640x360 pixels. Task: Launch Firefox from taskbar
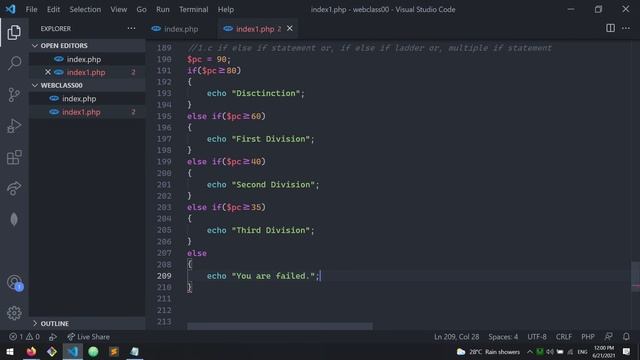point(31,351)
